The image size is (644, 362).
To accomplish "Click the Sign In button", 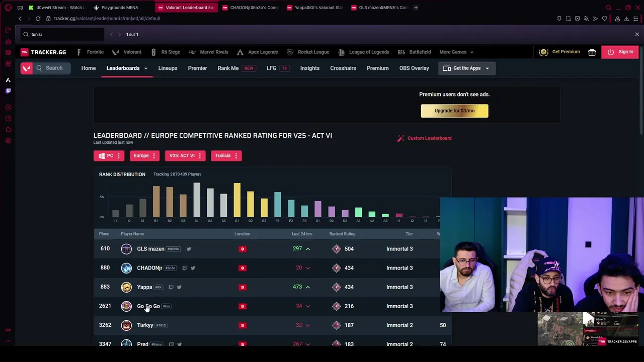I will (620, 52).
